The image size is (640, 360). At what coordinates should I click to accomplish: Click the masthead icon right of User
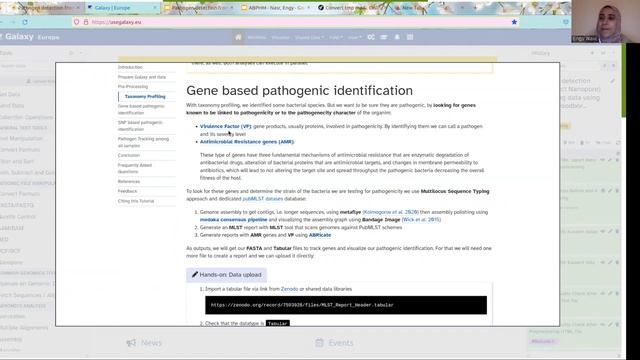(371, 37)
